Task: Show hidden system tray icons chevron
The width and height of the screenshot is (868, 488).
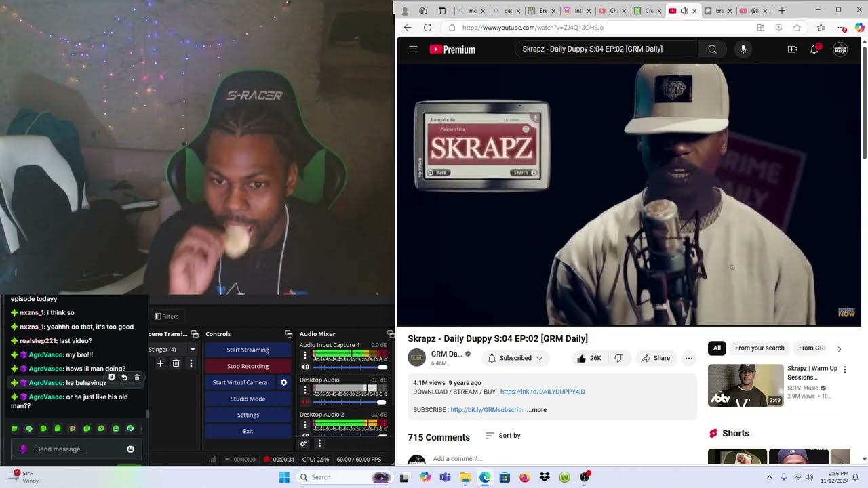Action: [x=769, y=477]
